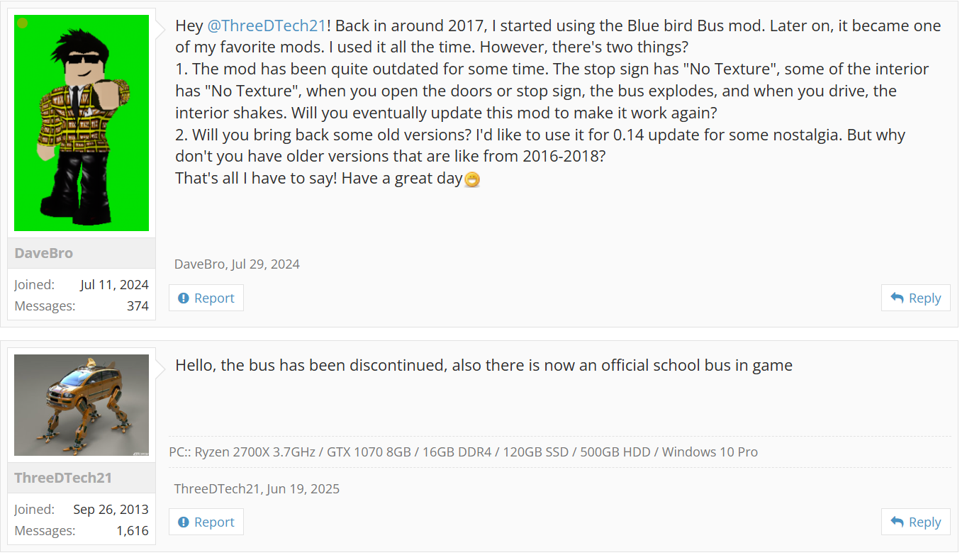This screenshot has width=967, height=560.
Task: Open DaveBro's Roblox character avatar
Action: (82, 123)
